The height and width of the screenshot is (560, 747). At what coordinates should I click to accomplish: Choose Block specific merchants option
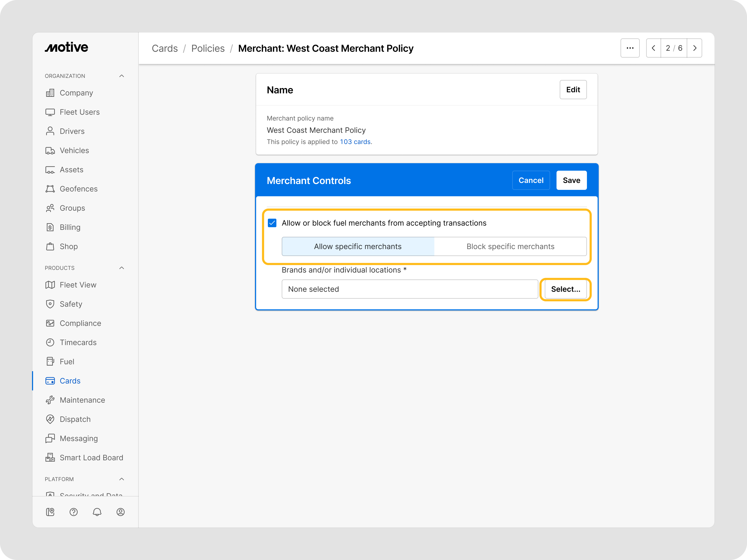[510, 246]
